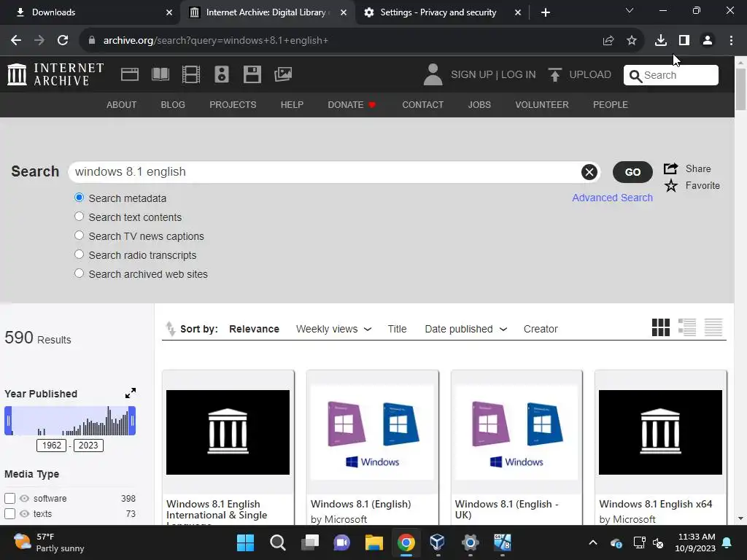Open the Windows 8.1 (English - UK) thumbnail
The width and height of the screenshot is (747, 560).
point(516,432)
